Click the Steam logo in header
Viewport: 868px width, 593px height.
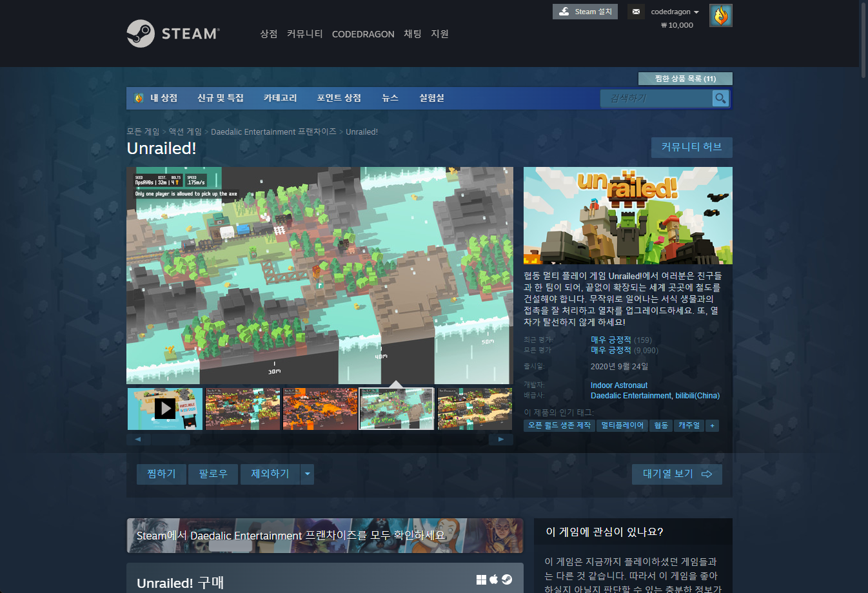coord(173,34)
